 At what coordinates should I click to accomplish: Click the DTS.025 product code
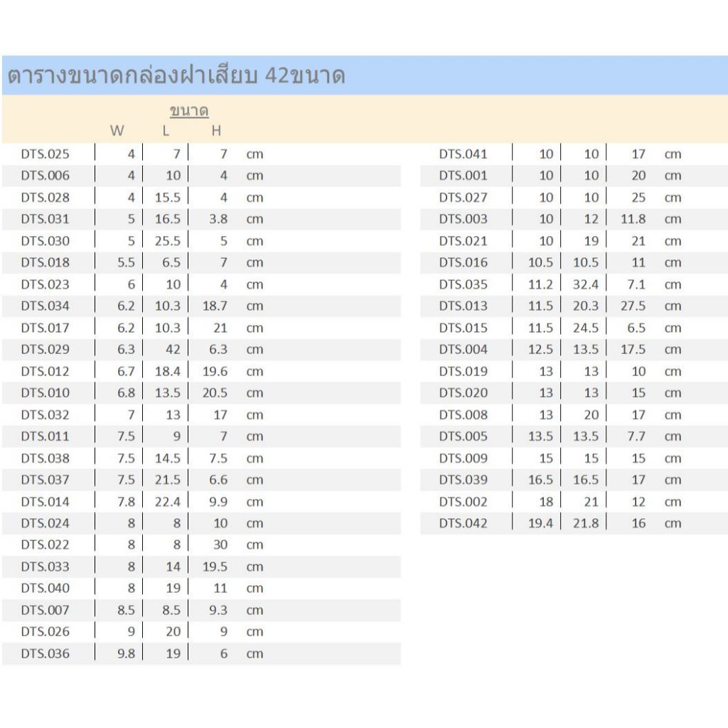point(45,154)
